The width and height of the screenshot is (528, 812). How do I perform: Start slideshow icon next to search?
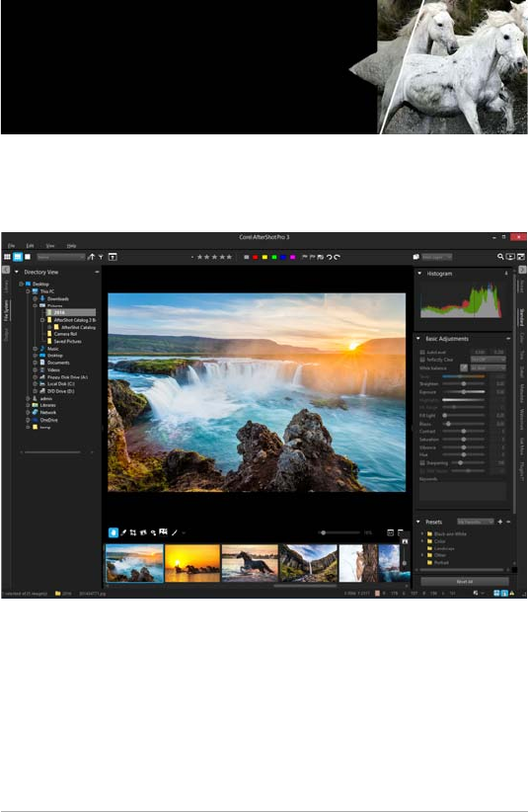(x=510, y=257)
